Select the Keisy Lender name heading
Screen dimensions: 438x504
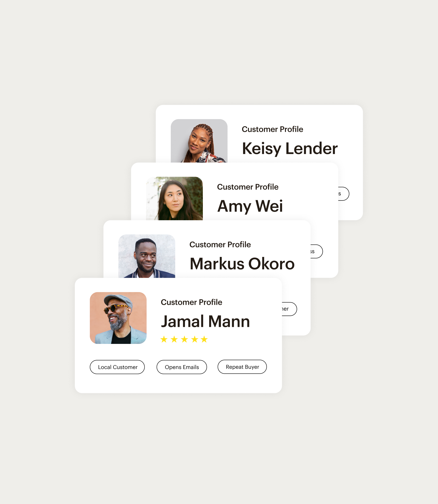click(290, 148)
